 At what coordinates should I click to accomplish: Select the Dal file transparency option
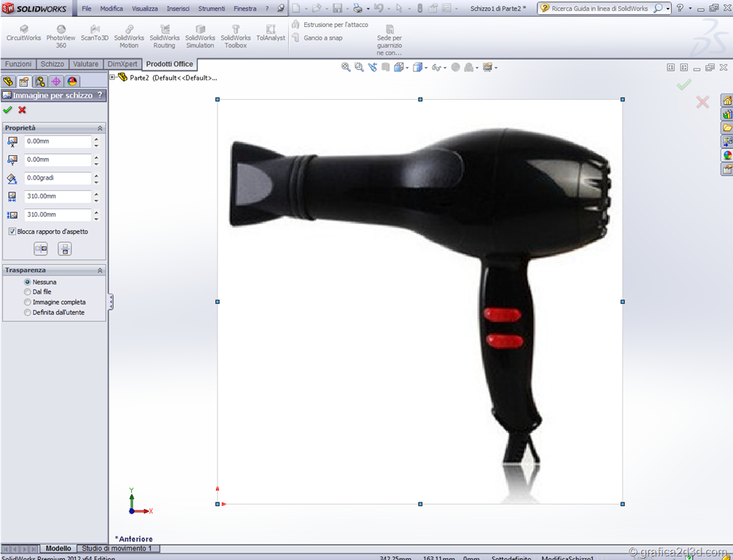[28, 292]
